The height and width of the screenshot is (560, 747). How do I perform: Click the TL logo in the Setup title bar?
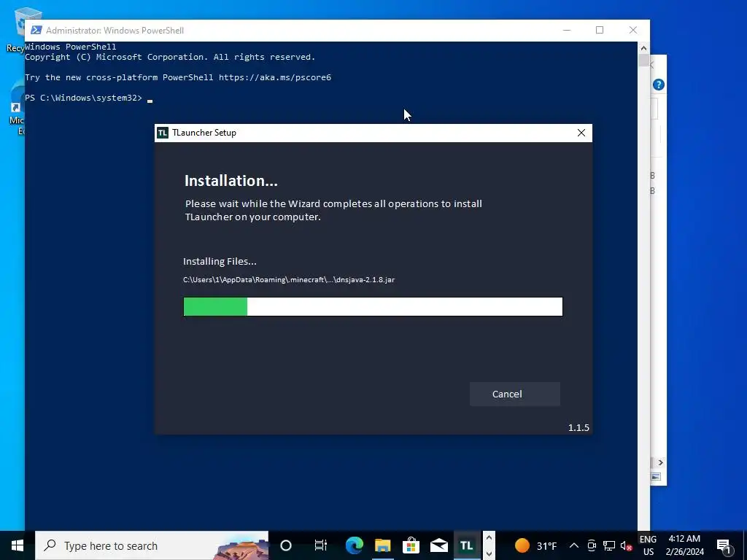point(163,133)
